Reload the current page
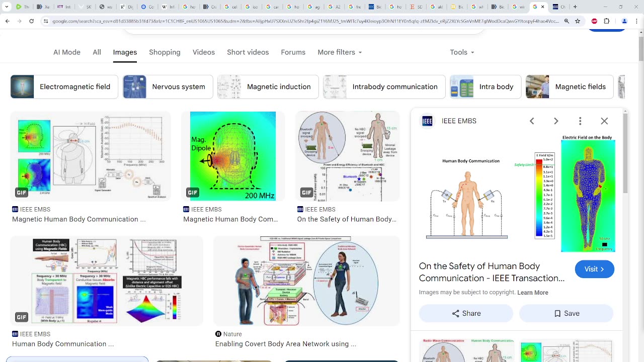644x362 pixels. (32, 21)
